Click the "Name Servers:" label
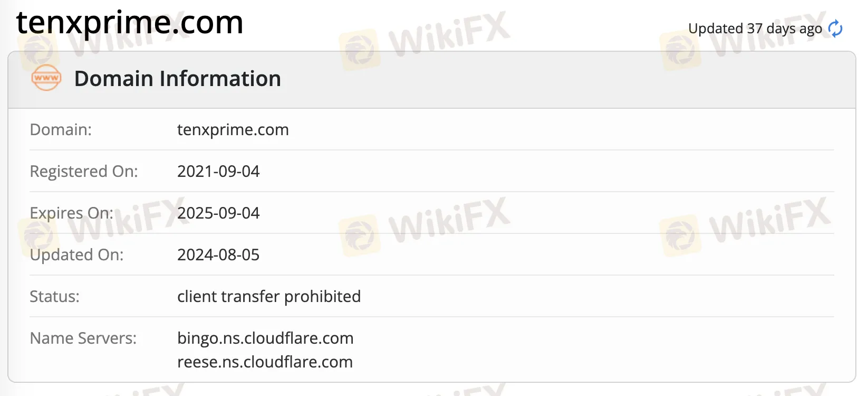868x396 pixels. click(x=83, y=338)
